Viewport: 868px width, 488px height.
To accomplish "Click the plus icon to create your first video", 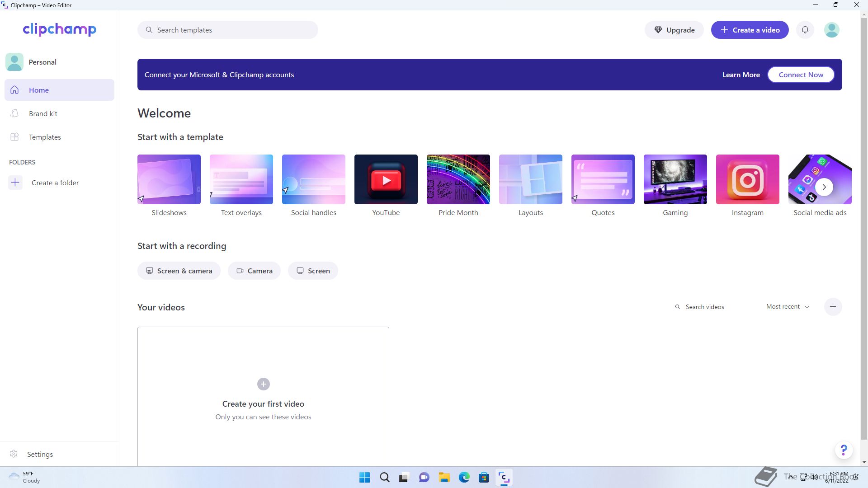I will click(264, 384).
